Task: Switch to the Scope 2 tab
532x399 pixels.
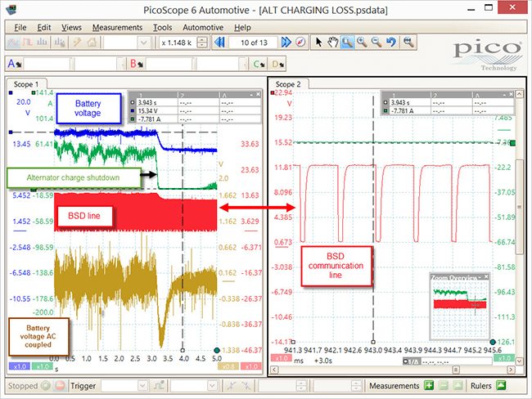Action: [x=288, y=84]
